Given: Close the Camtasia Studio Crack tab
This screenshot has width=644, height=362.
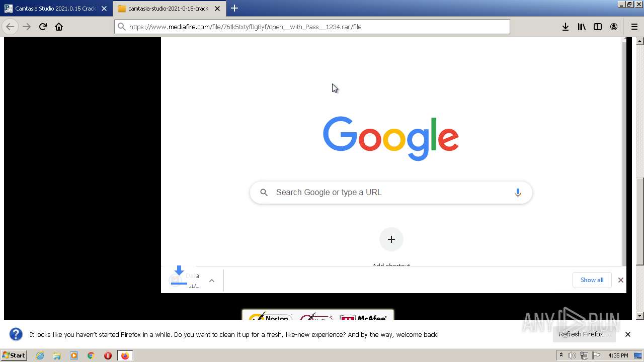Looking at the screenshot, I should pos(104,9).
